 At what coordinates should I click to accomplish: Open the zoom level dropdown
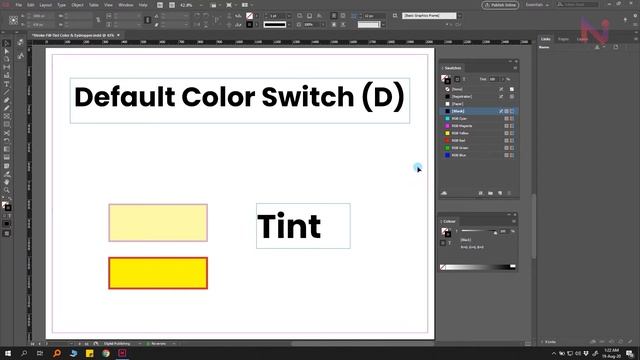[x=201, y=5]
